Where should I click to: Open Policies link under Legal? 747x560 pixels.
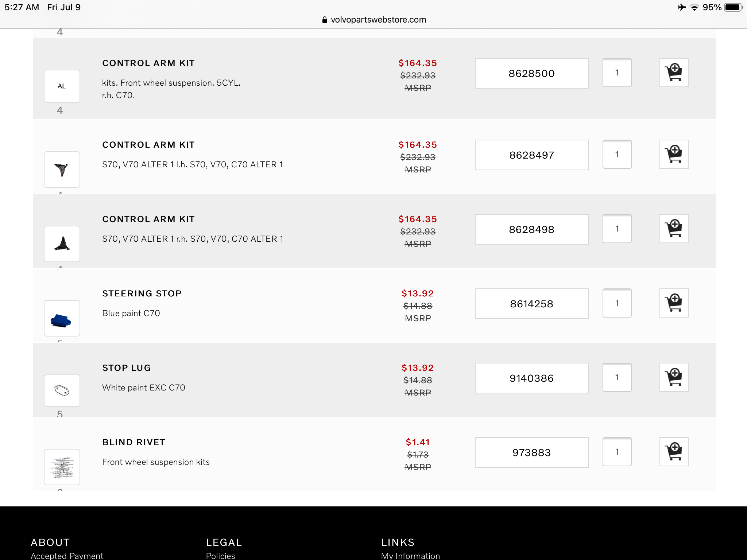(220, 556)
